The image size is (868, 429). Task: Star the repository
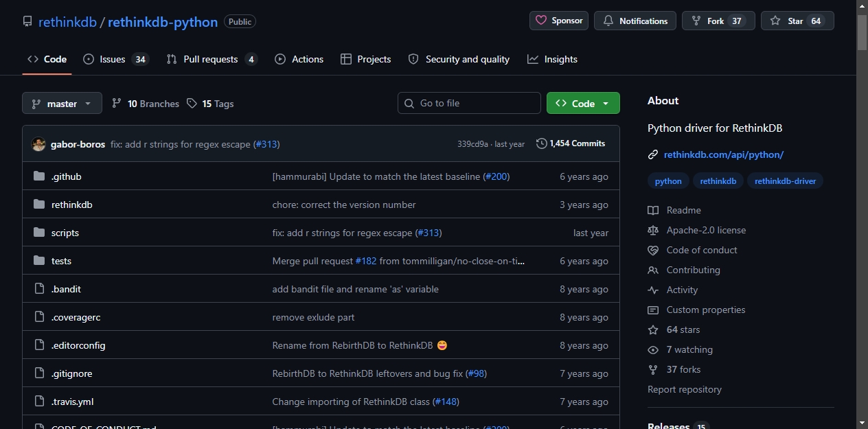pos(797,21)
